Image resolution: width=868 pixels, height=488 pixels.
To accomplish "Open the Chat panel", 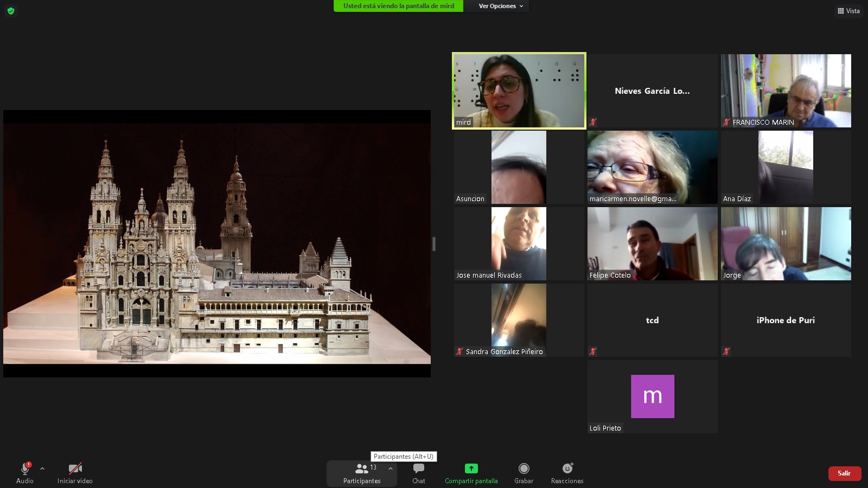I will tap(418, 473).
